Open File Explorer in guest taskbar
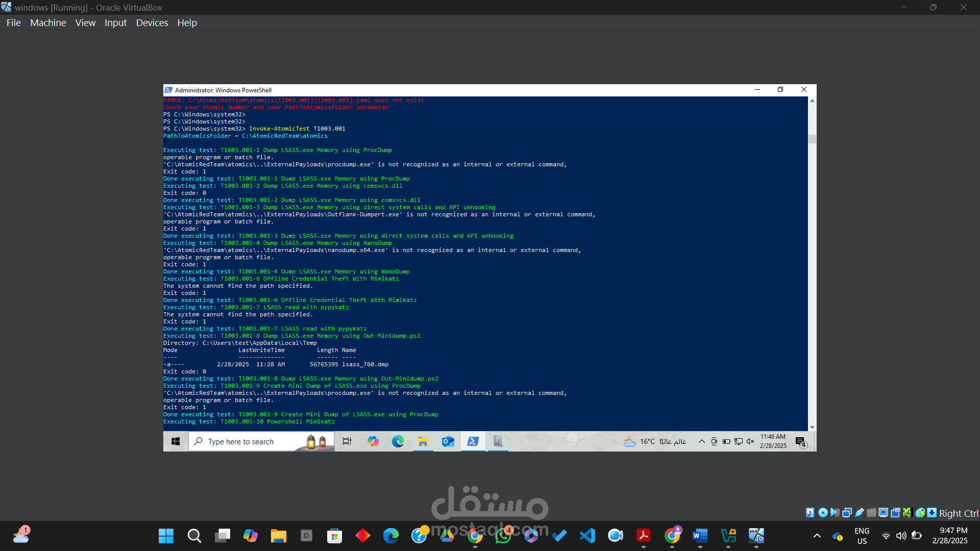This screenshot has width=980, height=551. (423, 441)
